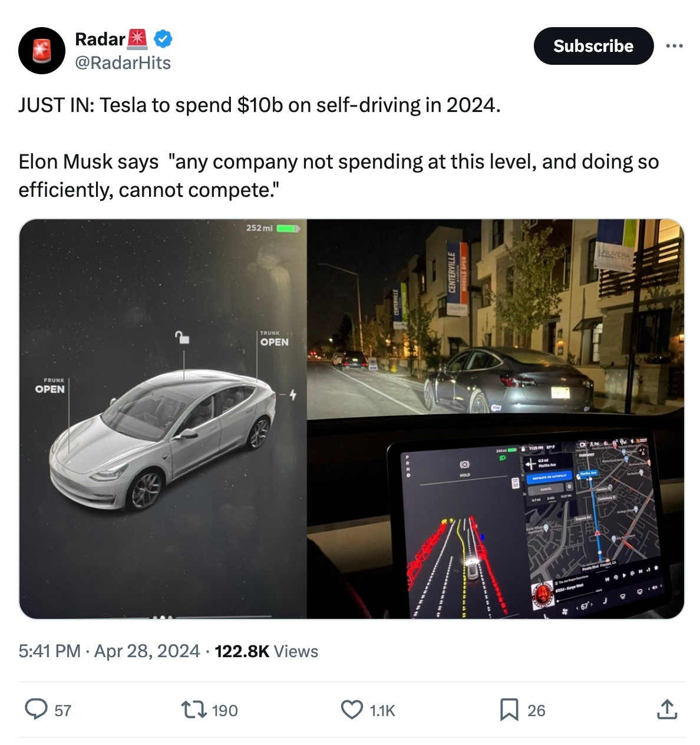Click the Radar profile avatar
The height and width of the screenshot is (745, 700).
coord(41,51)
